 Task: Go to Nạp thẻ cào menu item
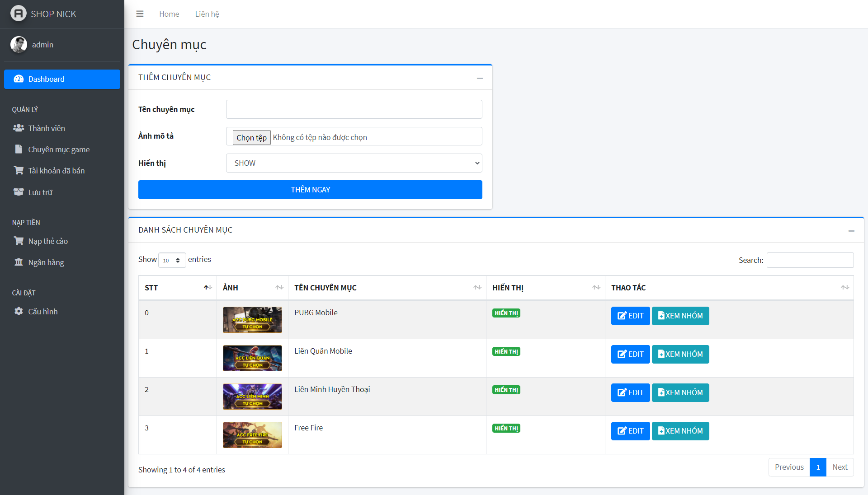click(48, 241)
